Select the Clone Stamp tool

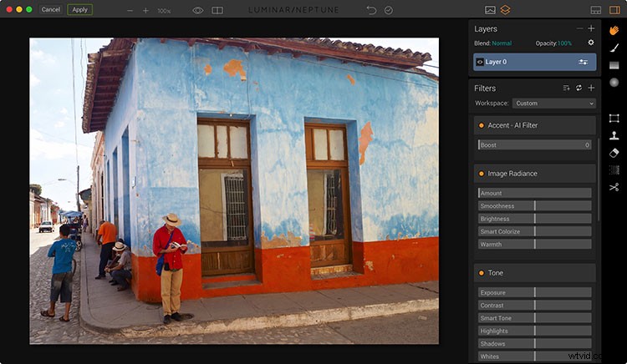pos(614,136)
